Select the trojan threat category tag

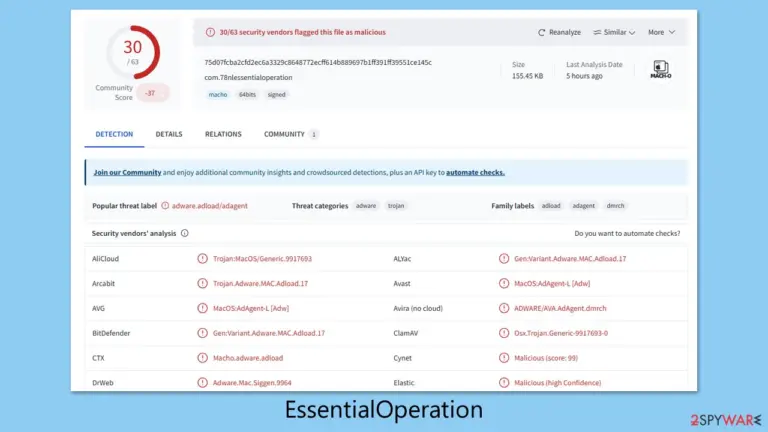(x=396, y=206)
